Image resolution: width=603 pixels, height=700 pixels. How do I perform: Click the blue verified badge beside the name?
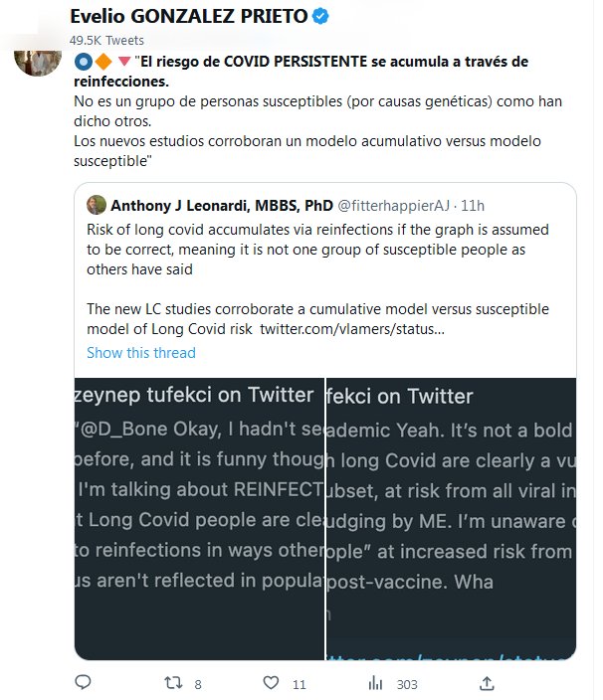[321, 17]
